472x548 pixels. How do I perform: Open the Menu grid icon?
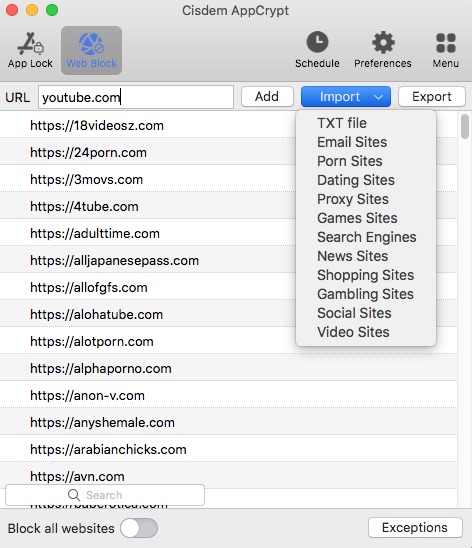[446, 43]
